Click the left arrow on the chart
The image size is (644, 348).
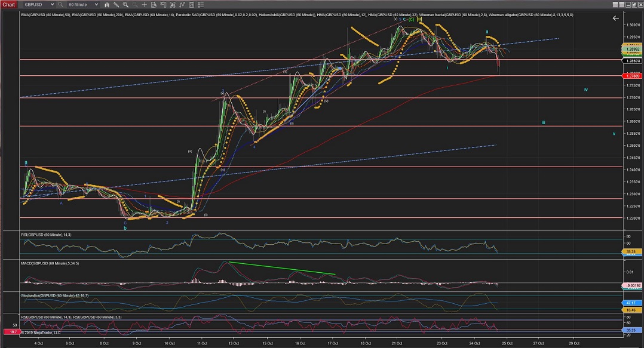[615, 18]
